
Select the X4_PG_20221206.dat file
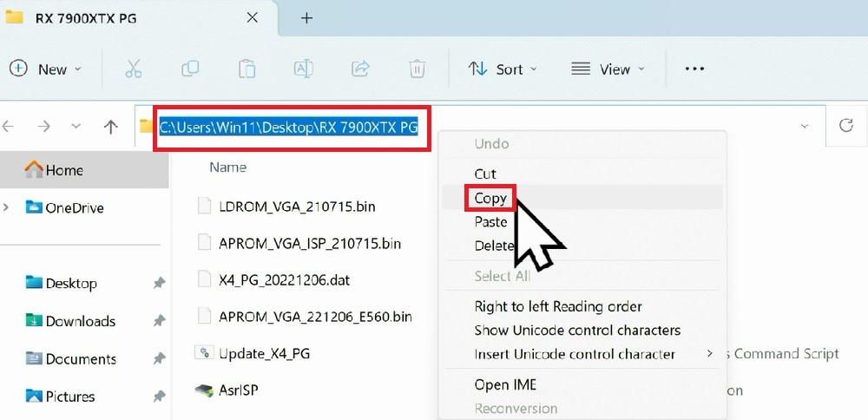(285, 279)
